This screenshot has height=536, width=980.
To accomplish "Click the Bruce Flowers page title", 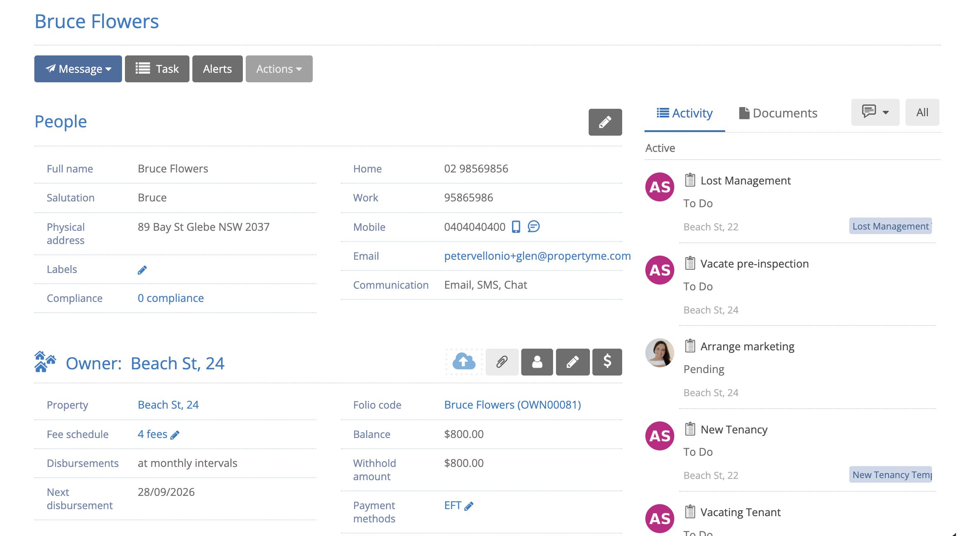I will point(96,22).
